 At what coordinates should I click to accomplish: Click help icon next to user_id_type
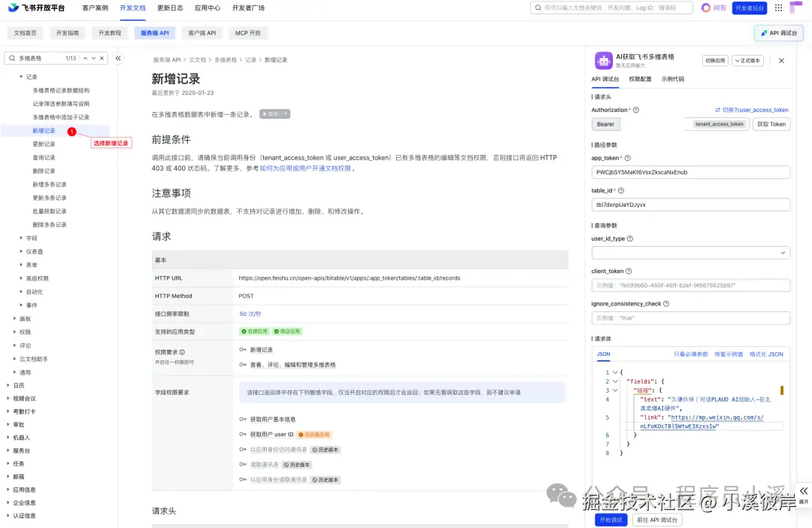pyautogui.click(x=630, y=239)
